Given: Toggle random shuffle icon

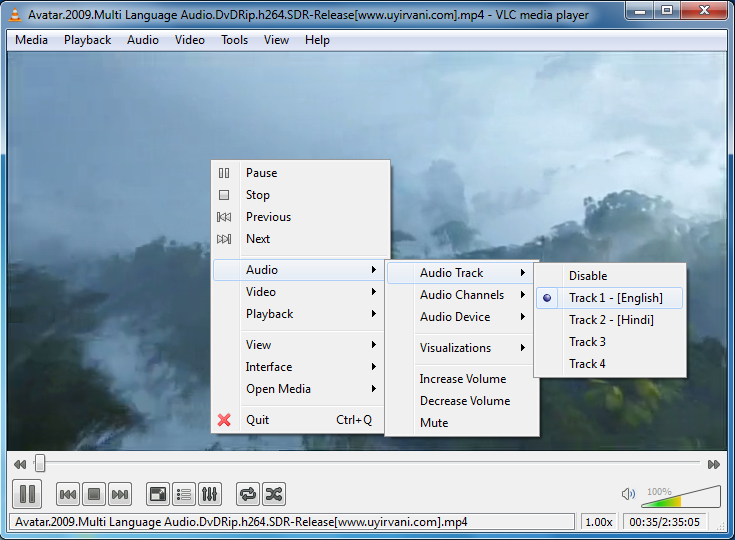Looking at the screenshot, I should [x=274, y=494].
